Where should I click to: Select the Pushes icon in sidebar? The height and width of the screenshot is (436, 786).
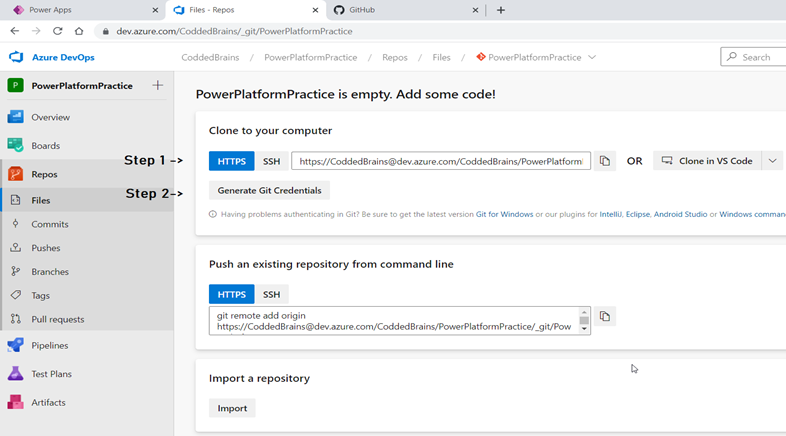[x=16, y=248]
